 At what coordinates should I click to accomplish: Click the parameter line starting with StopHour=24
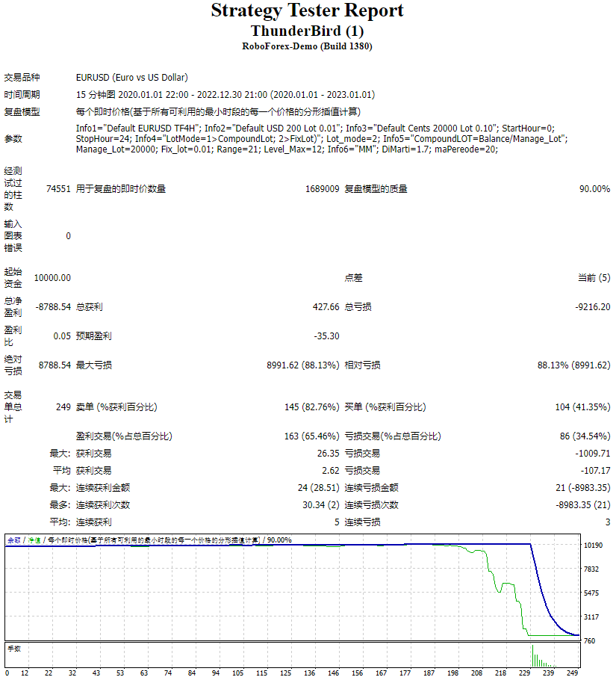point(322,138)
